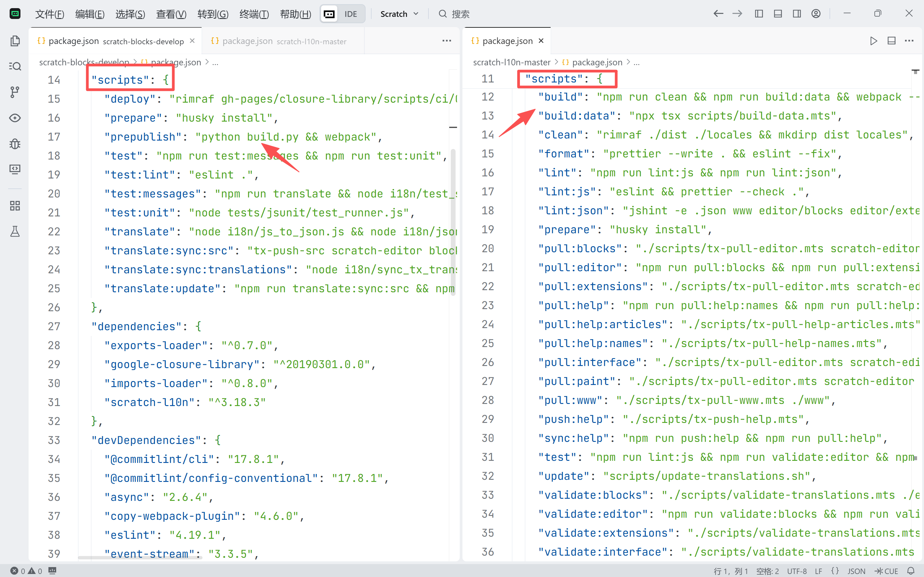
Task: Open the account profile icon
Action: 816,14
